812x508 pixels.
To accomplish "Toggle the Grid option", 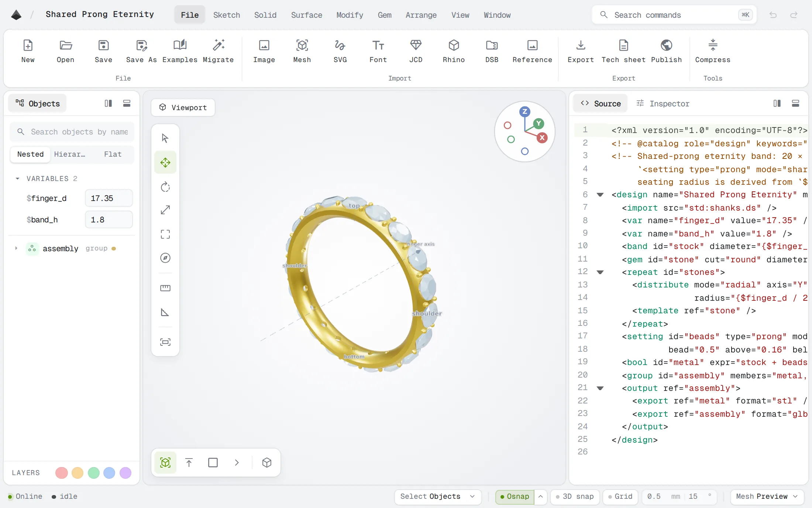I will click(620, 497).
